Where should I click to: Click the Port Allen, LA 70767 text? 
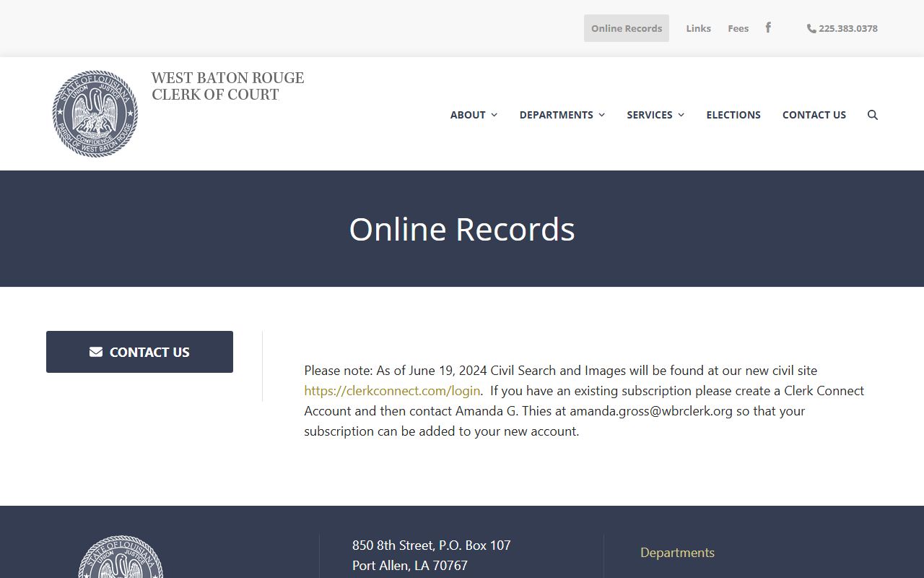coord(410,566)
